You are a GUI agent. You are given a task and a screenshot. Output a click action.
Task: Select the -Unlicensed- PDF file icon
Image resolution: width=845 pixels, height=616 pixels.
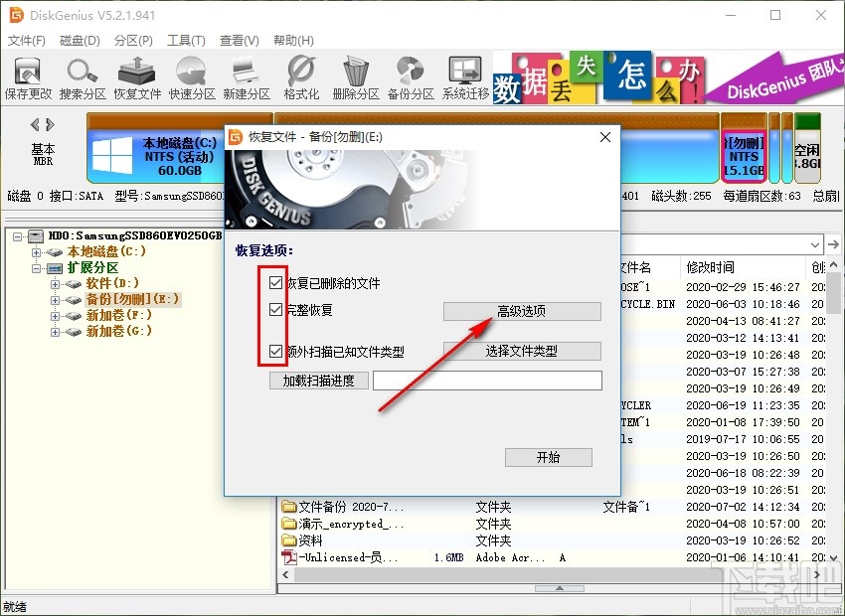pos(289,557)
